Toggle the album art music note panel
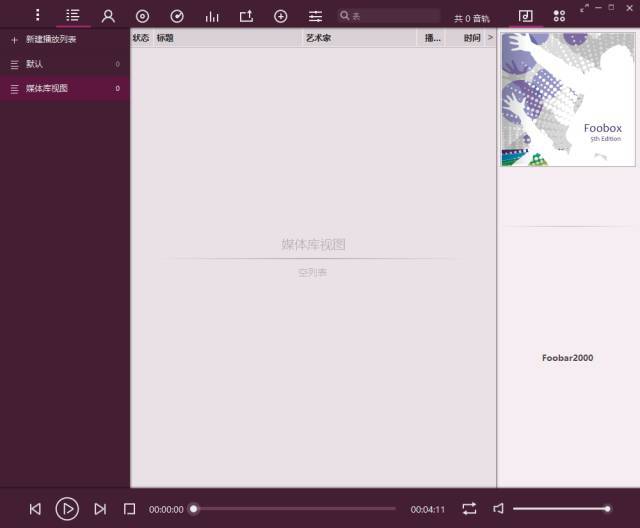 [525, 16]
